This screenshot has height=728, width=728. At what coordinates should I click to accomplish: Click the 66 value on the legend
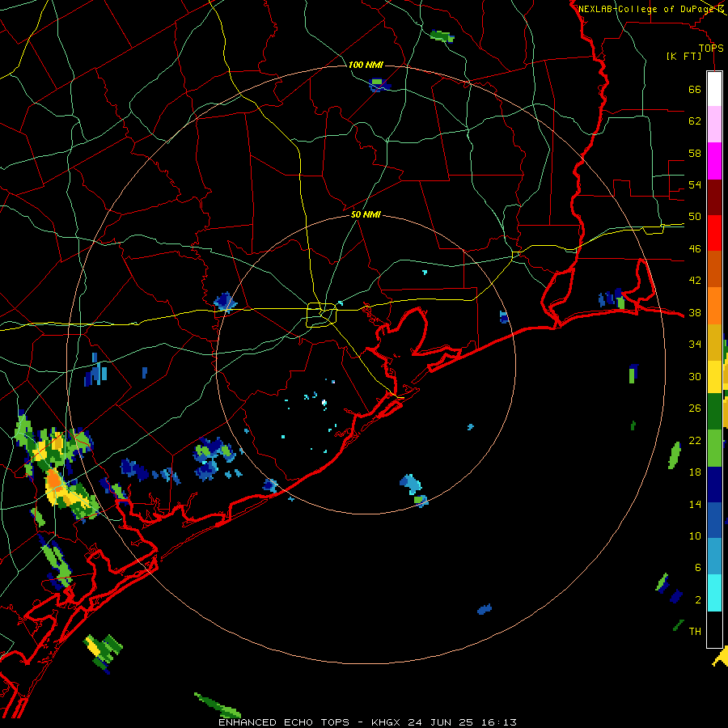pos(695,89)
